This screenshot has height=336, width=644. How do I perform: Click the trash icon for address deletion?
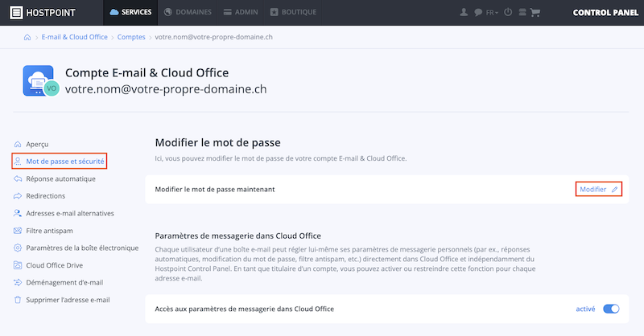tap(18, 300)
